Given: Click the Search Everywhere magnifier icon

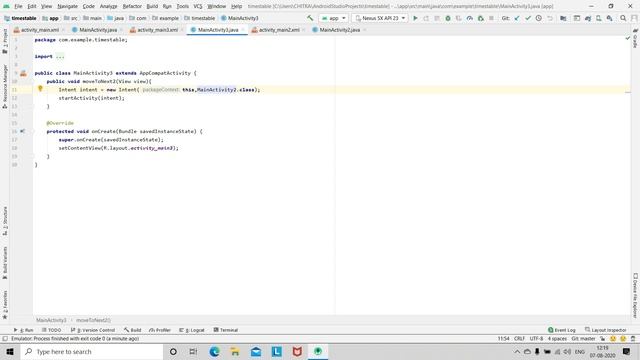Looking at the screenshot, I should [623, 18].
